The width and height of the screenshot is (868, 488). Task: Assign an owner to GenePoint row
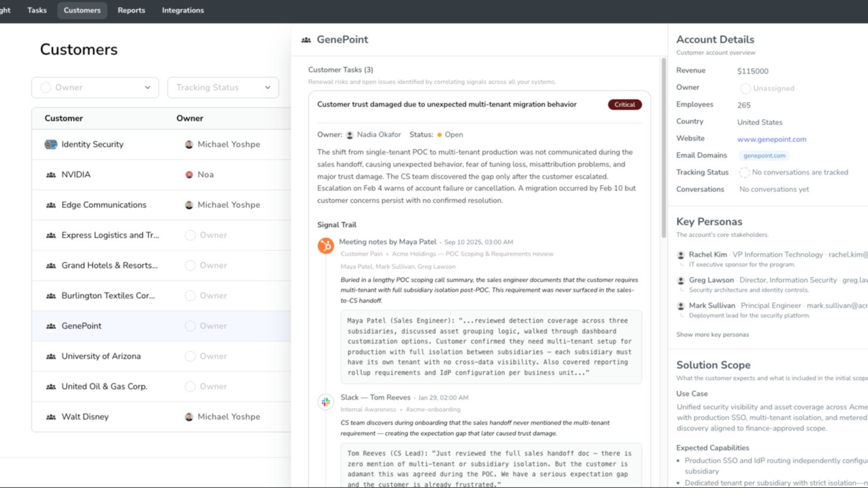point(206,326)
